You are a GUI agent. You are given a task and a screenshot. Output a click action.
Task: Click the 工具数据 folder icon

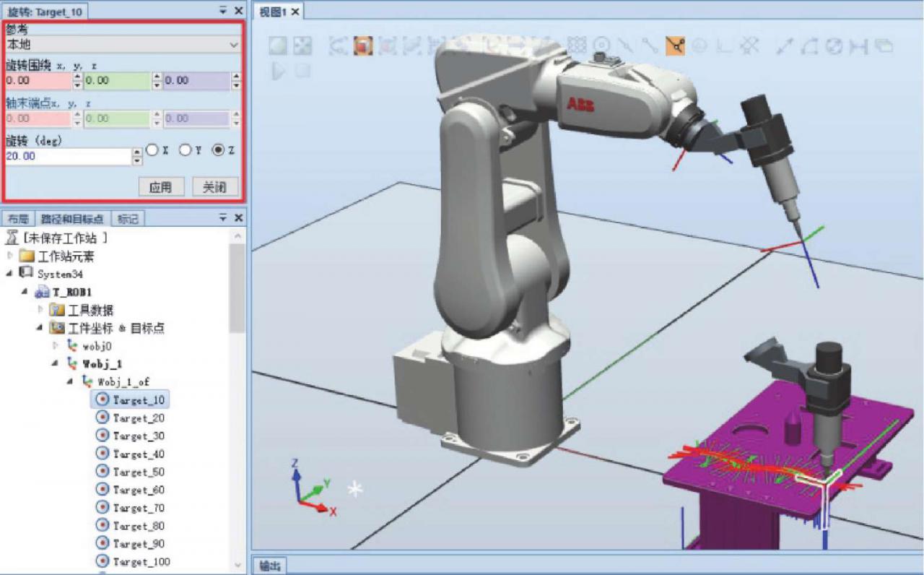(x=57, y=310)
